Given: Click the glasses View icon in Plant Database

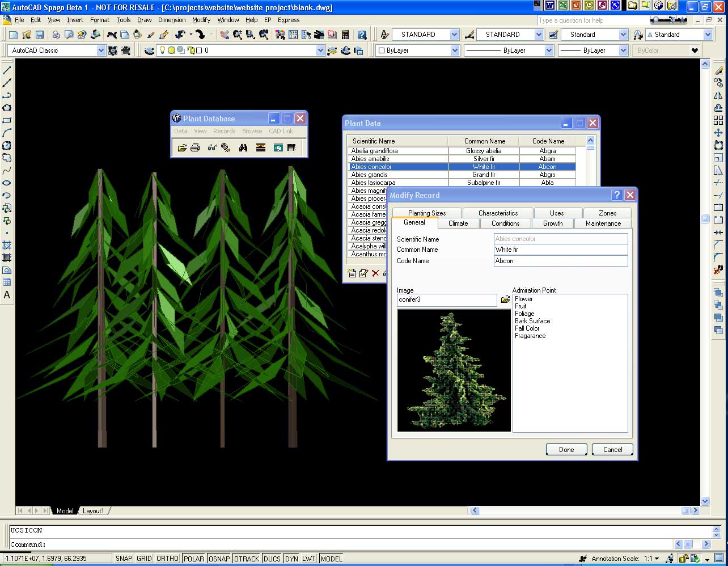Looking at the screenshot, I should coord(212,147).
